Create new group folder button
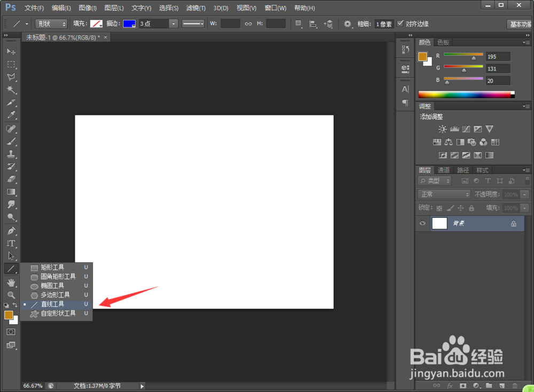 [489, 386]
